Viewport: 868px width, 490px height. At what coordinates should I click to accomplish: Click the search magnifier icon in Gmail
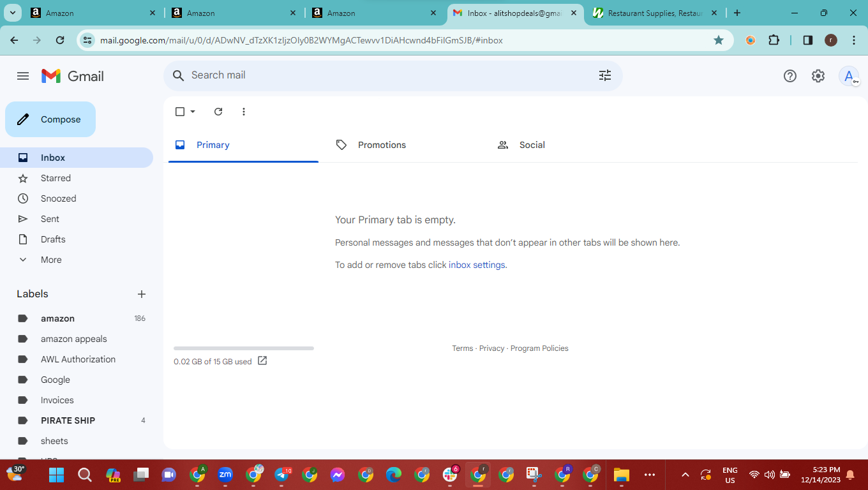point(179,75)
